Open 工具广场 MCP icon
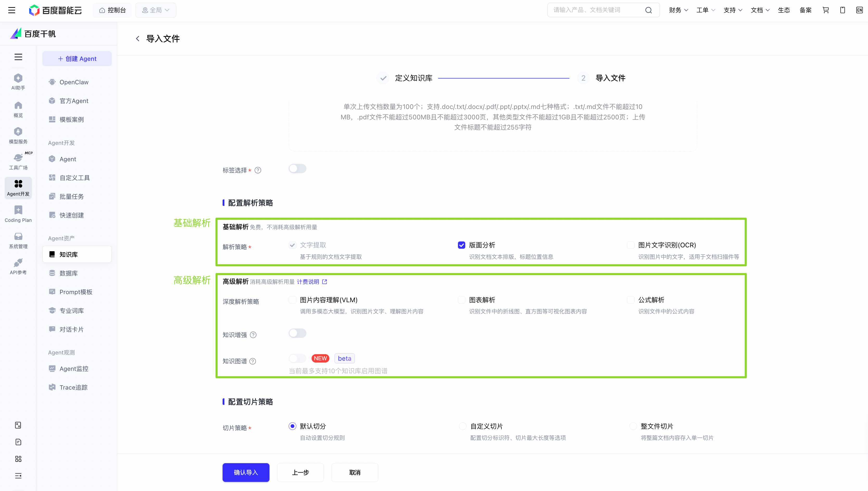This screenshot has width=868, height=491. (18, 161)
